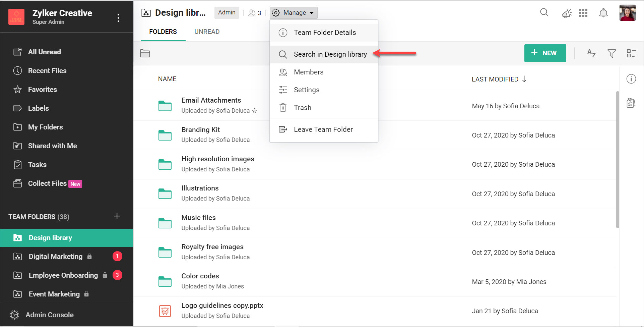
Task: Toggle the Last Modified sort direction arrow
Action: 525,79
